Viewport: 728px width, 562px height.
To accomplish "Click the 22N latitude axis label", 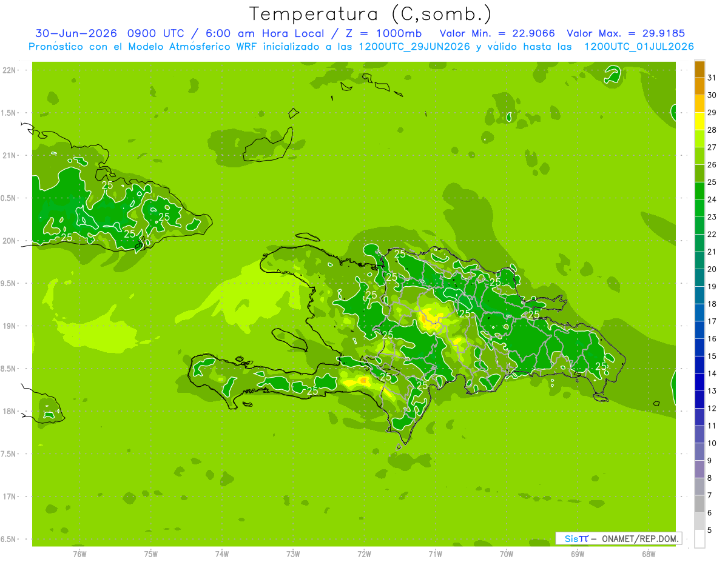I will [10, 70].
